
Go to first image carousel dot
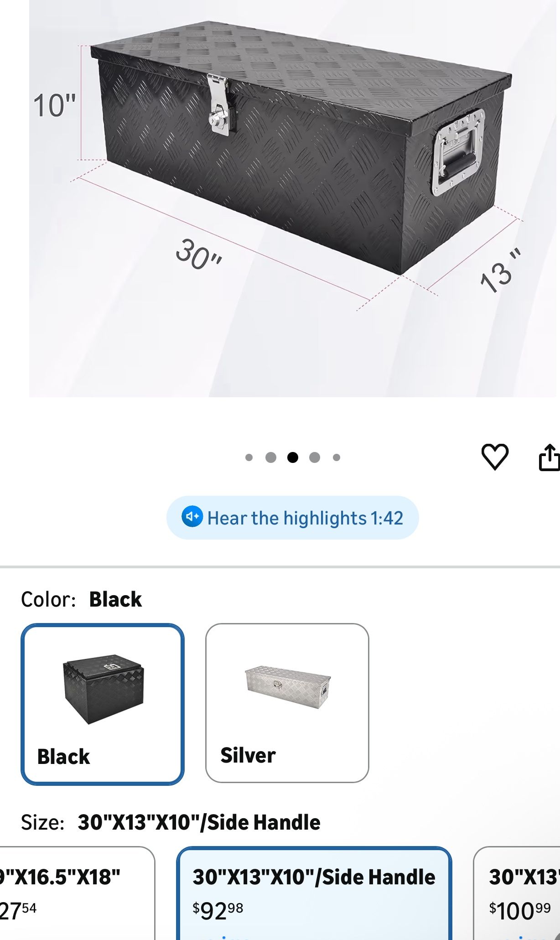[249, 457]
